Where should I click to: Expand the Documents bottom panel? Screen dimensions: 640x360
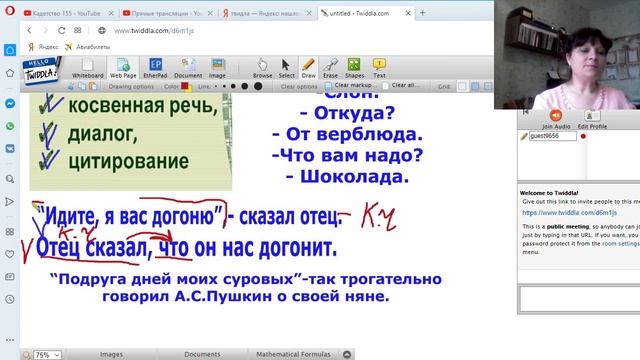(202, 354)
